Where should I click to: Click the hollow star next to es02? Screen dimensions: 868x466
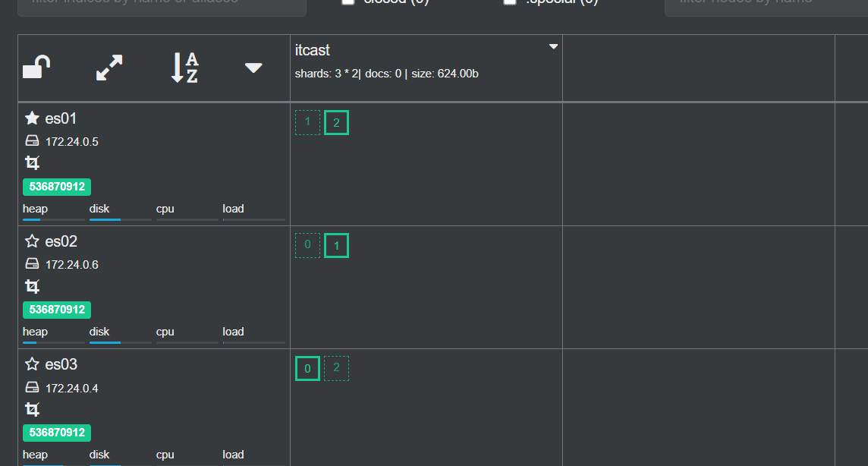pos(32,241)
